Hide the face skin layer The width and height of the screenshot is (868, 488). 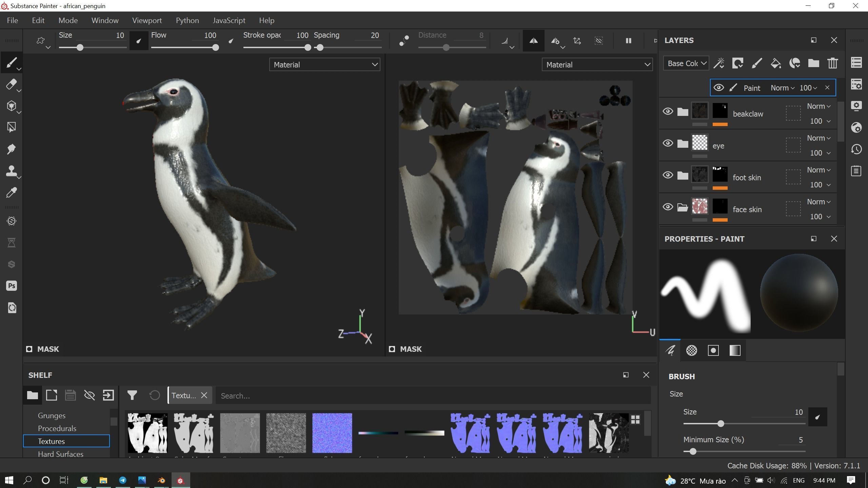pos(668,207)
